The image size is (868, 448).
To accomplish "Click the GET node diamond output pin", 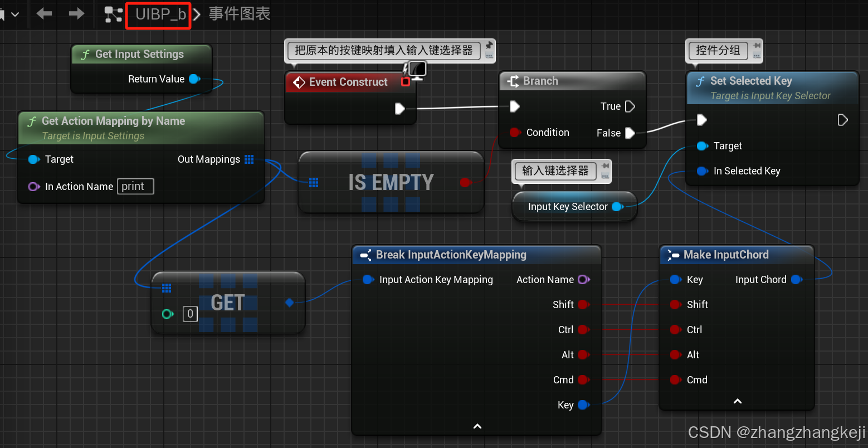I will point(289,303).
